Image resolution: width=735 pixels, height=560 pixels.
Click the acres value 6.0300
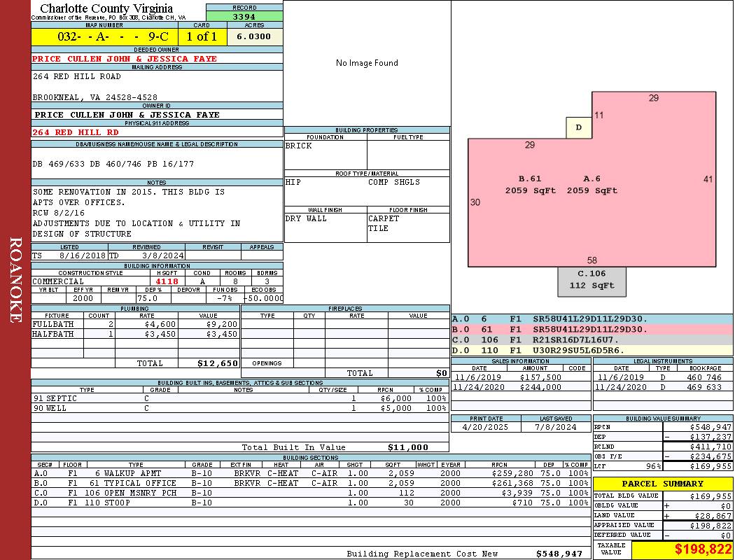(x=254, y=36)
